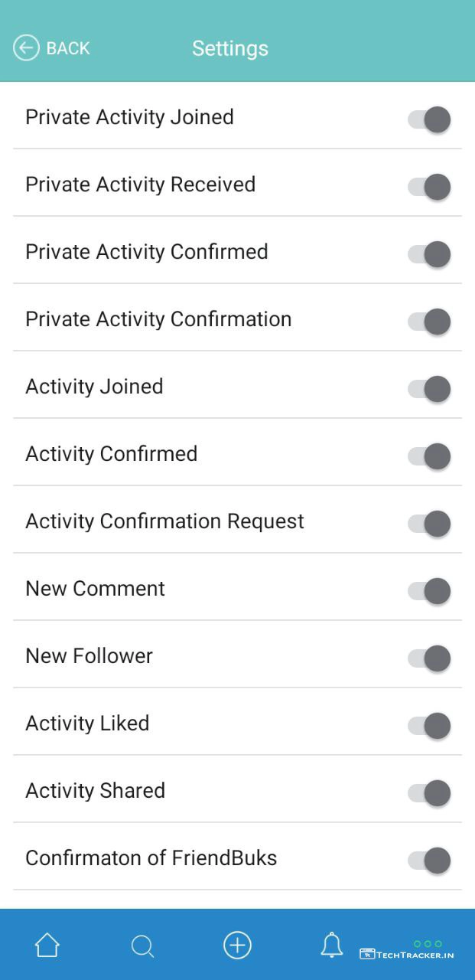Toggle New Follower switch
The image size is (475, 980).
coord(429,658)
